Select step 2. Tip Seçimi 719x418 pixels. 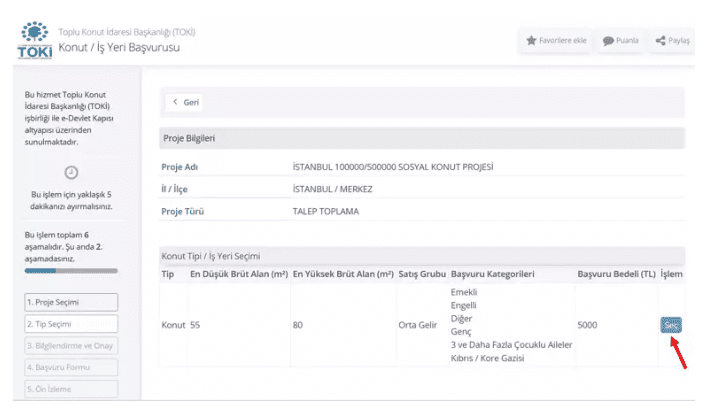coord(71,324)
